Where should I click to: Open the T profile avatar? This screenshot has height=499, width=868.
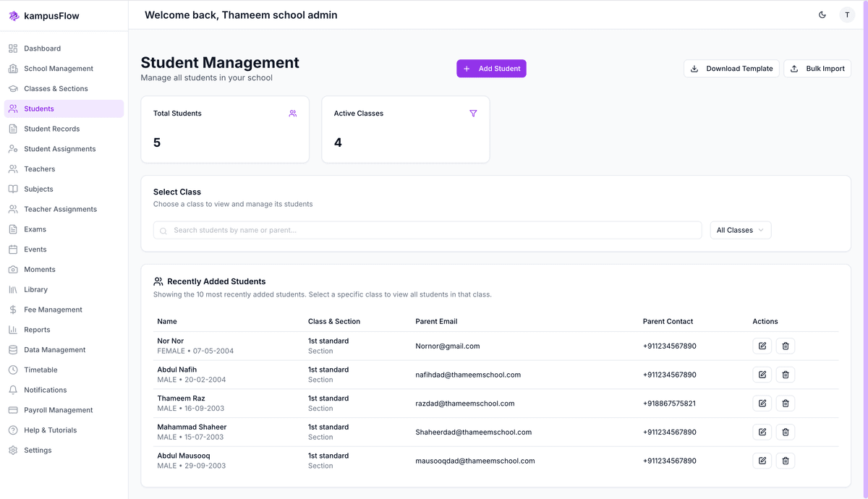pyautogui.click(x=847, y=14)
